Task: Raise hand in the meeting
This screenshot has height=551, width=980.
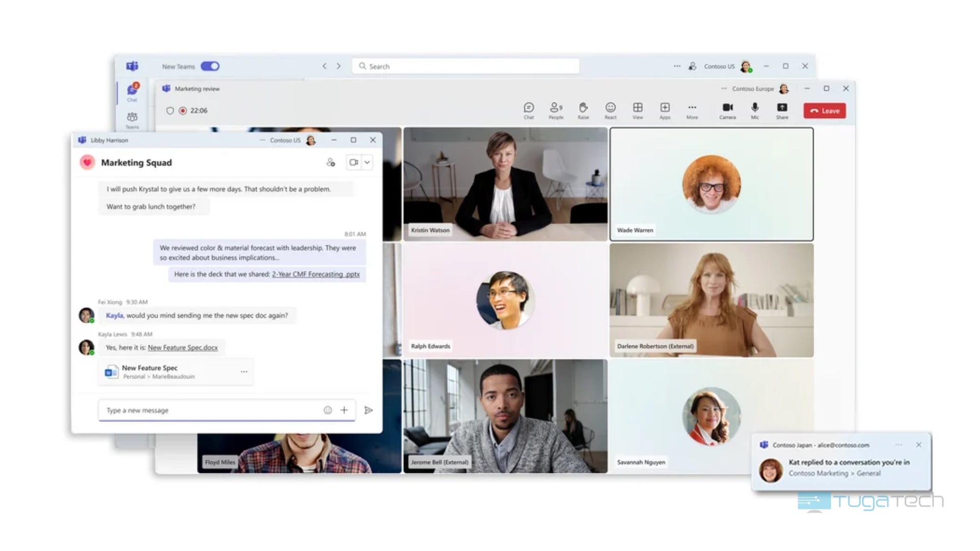Action: click(583, 111)
